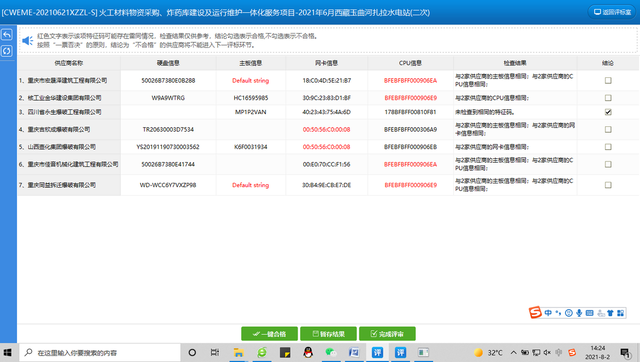Click the 一键合格 green button

[x=269, y=334]
